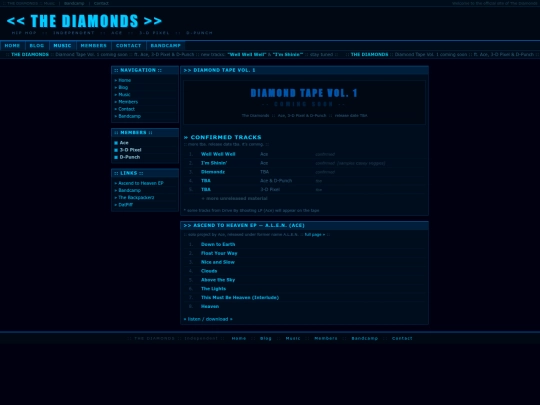Screen dimensions: 540x405
Task: Open 3-D Pixel member name
Action: [131, 150]
